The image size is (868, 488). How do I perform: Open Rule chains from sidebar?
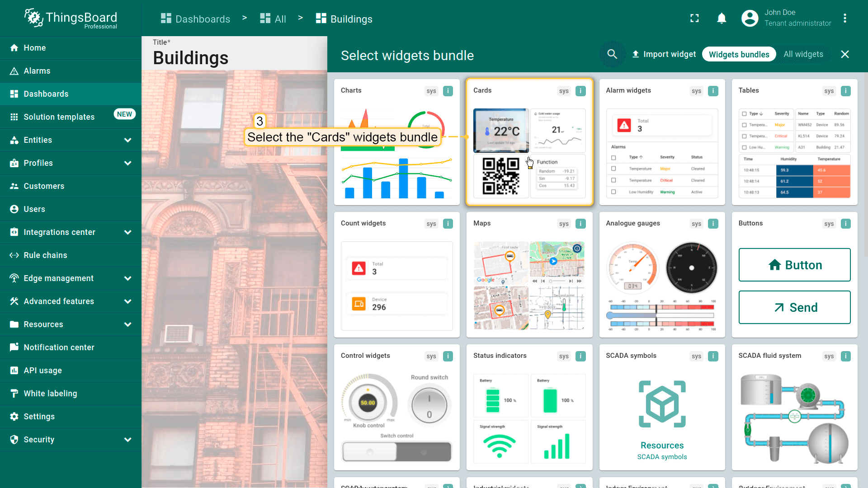click(45, 255)
